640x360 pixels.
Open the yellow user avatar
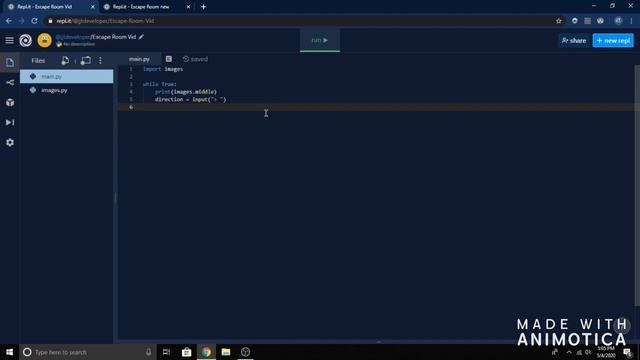pyautogui.click(x=44, y=40)
